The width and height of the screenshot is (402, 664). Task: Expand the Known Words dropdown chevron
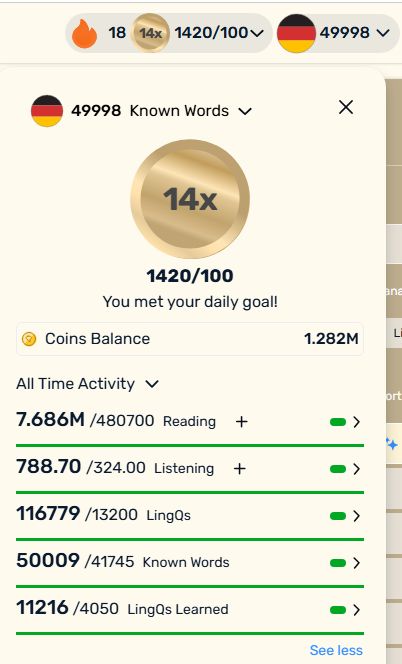[x=245, y=111]
